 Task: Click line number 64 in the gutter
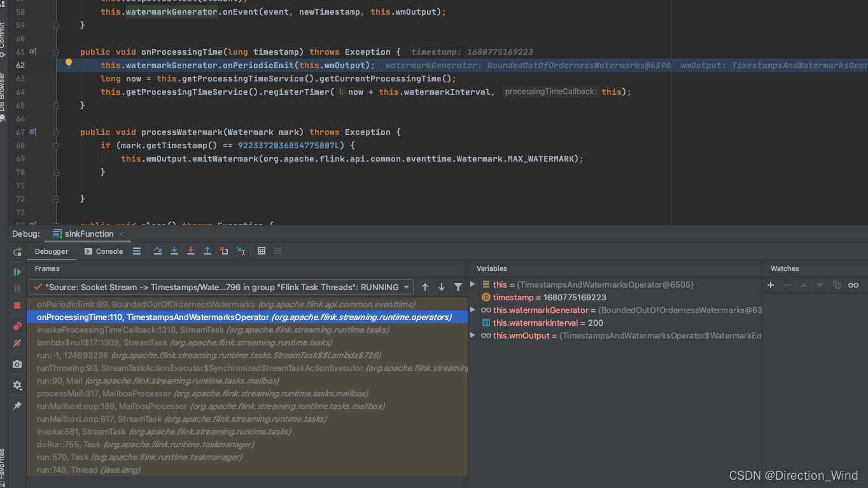click(20, 92)
